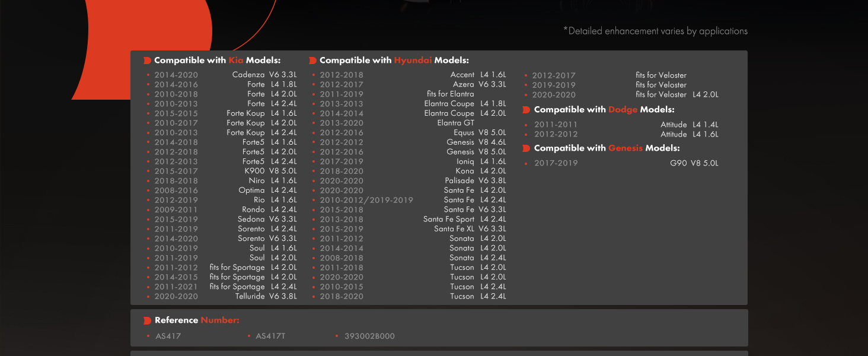
Task: Select the 2011-2012 Sonata L4 2.0L row
Action: pyautogui.click(x=409, y=239)
